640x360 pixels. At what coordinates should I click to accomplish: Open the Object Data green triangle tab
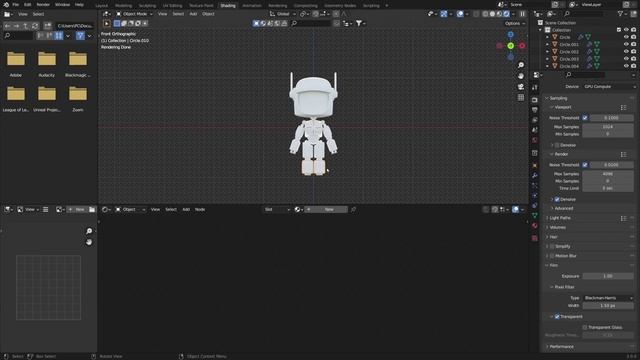535,216
